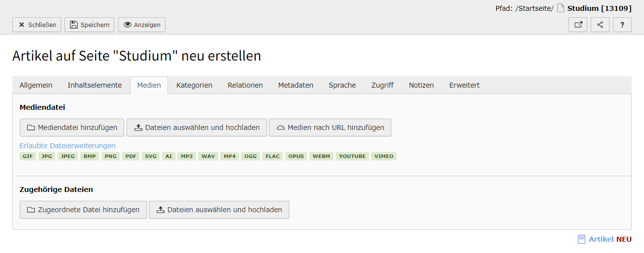The width and height of the screenshot is (644, 253).
Task: Click the Artikel NEU record label
Action: [610, 239]
